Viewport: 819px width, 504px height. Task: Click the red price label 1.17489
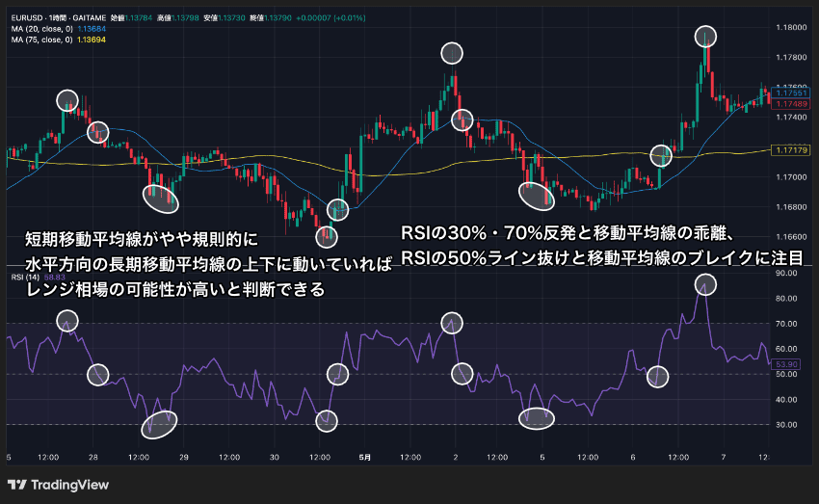791,104
